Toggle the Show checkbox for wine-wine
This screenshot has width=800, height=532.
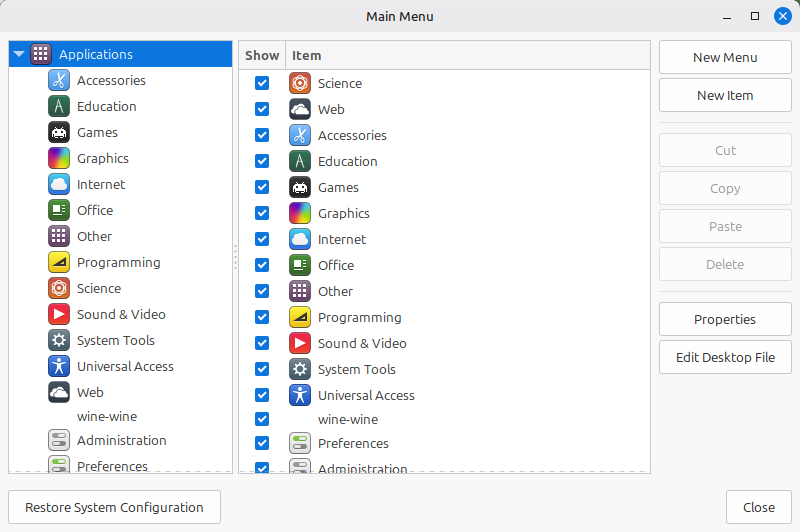[262, 419]
